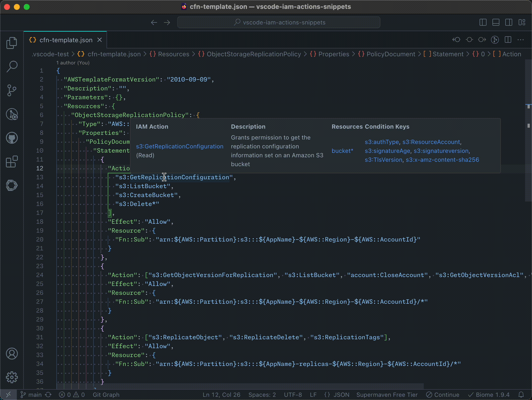This screenshot has width=532, height=400.
Task: Toggle the secondary side bar layout button
Action: pyautogui.click(x=509, y=22)
